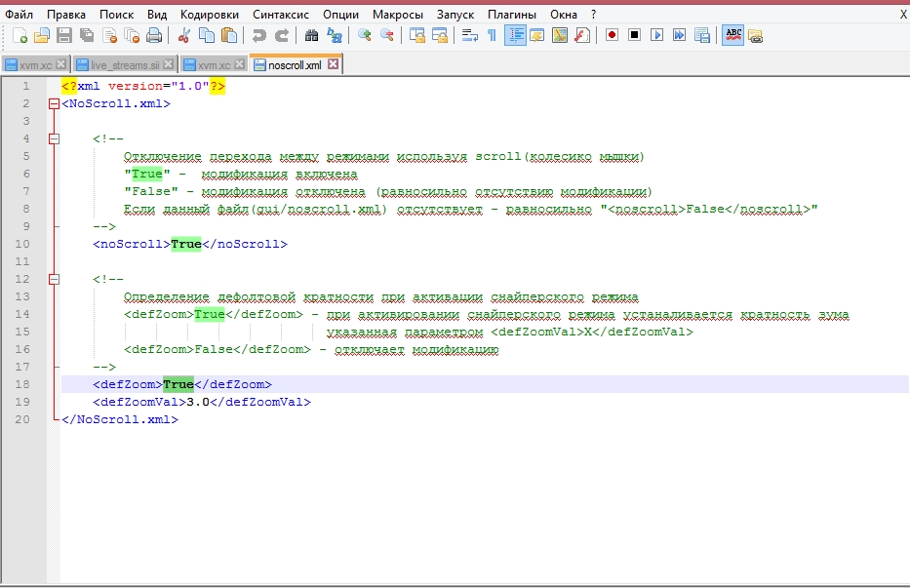Click the Redo arrow icon
910x588 pixels.
pos(282,36)
